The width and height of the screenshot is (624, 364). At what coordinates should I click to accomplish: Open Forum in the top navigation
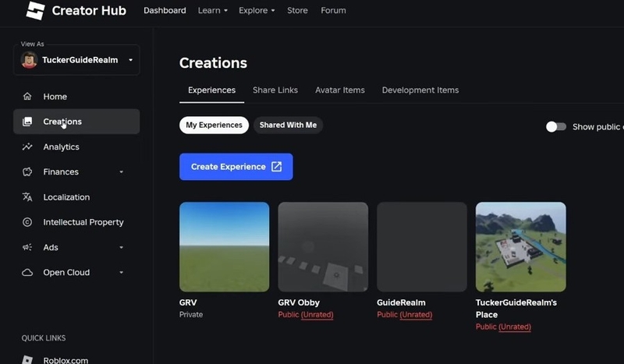pyautogui.click(x=334, y=10)
